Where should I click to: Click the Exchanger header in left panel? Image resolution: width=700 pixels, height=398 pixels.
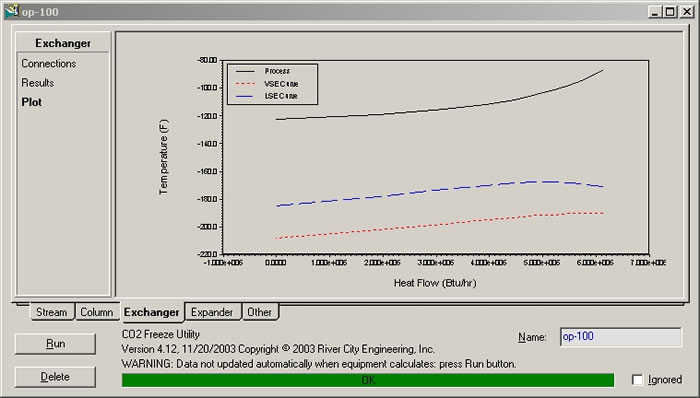click(x=63, y=43)
